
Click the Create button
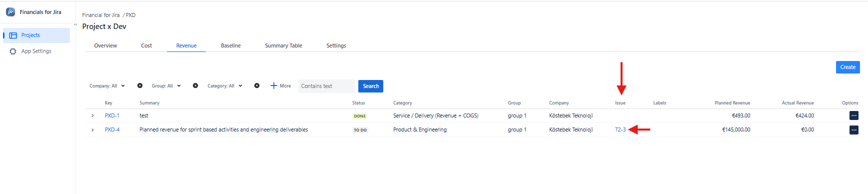click(x=848, y=67)
